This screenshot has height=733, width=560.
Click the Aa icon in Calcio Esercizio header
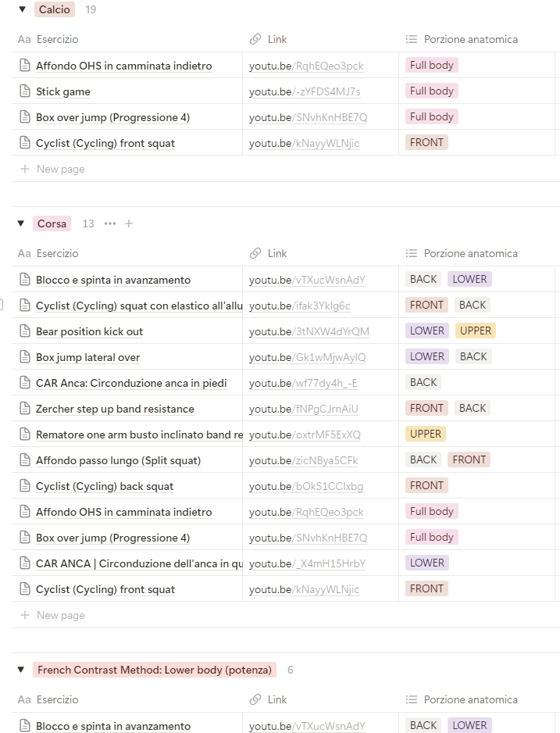24,39
